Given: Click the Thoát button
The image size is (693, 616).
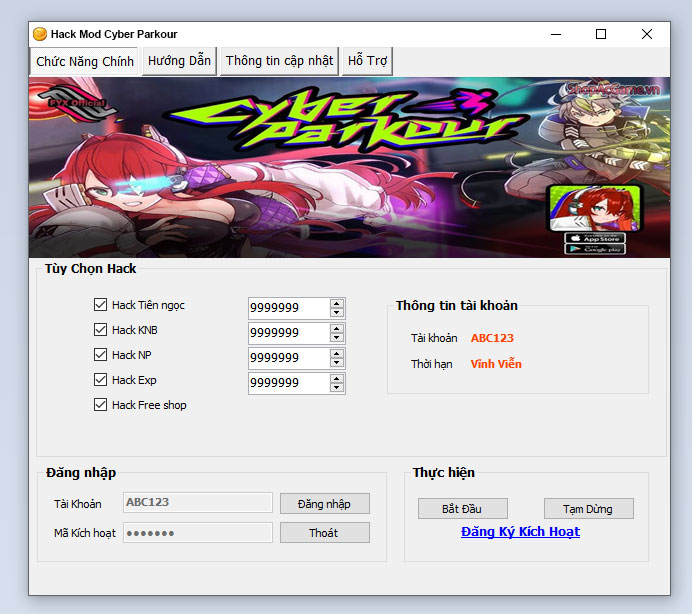Looking at the screenshot, I should [324, 533].
